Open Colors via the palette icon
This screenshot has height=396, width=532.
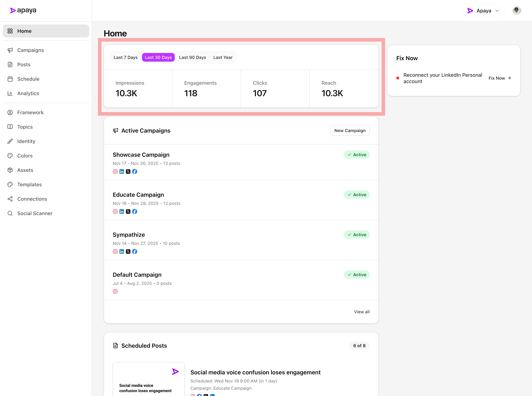pos(10,156)
